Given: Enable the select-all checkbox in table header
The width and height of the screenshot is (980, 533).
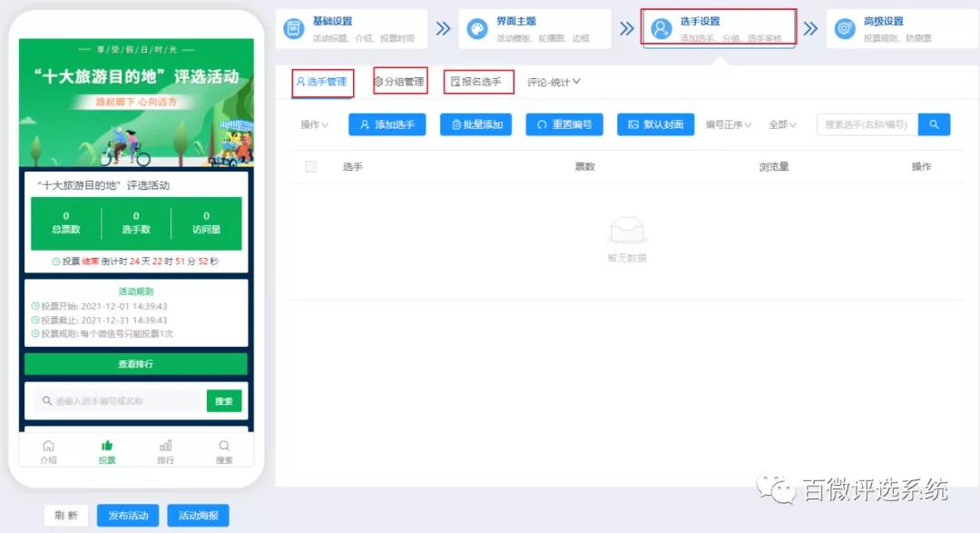Looking at the screenshot, I should [309, 166].
